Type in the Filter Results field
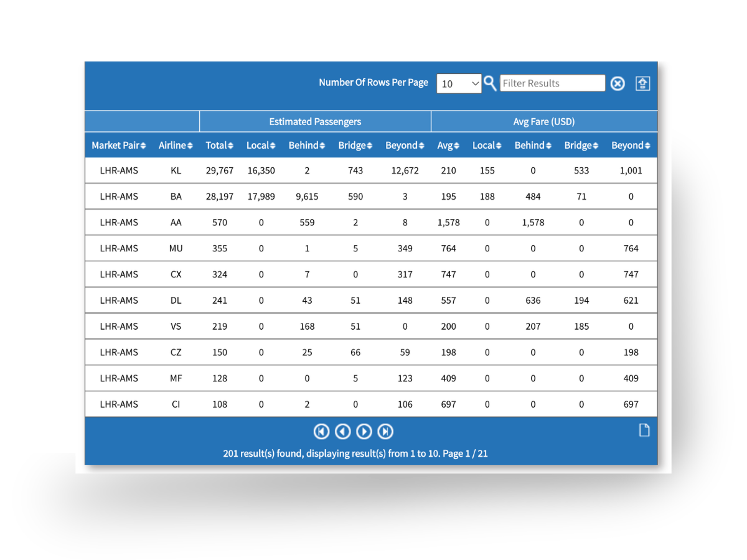 point(552,83)
